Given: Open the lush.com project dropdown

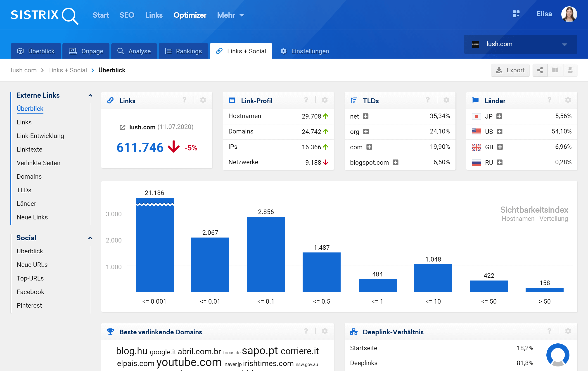Looking at the screenshot, I should pos(520,44).
